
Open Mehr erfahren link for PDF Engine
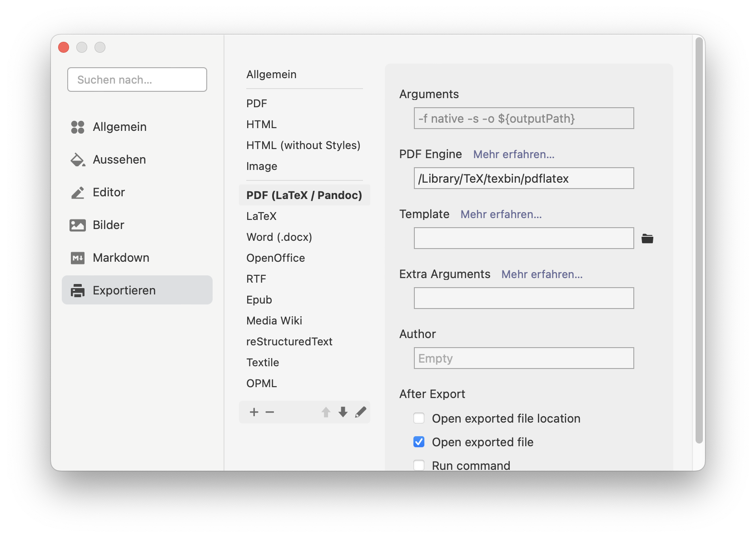tap(513, 154)
